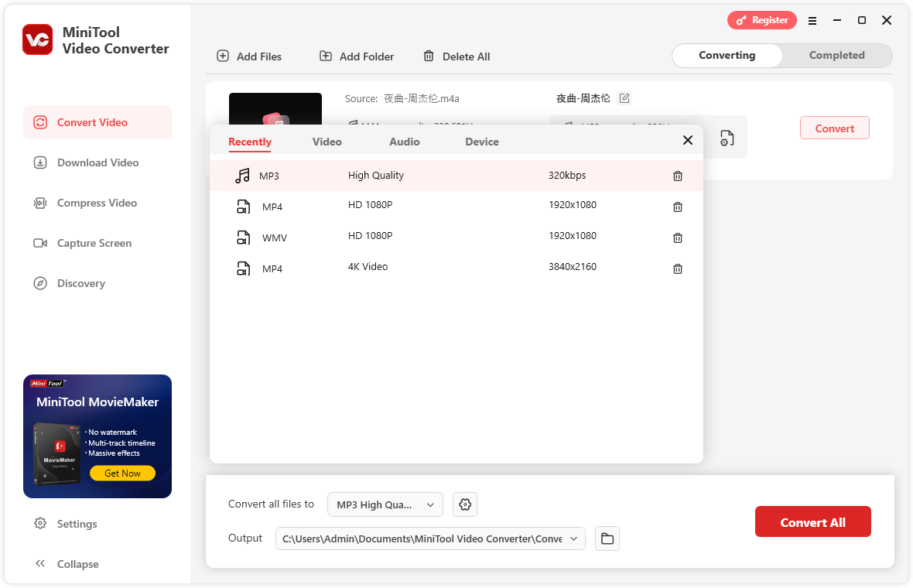Screen dimensions: 913x588
Task: Browse output folder with folder icon
Action: pos(607,538)
